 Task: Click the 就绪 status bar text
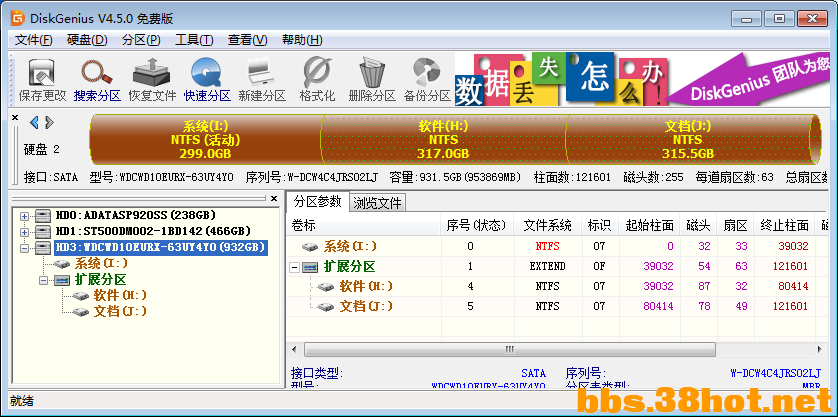click(22, 400)
